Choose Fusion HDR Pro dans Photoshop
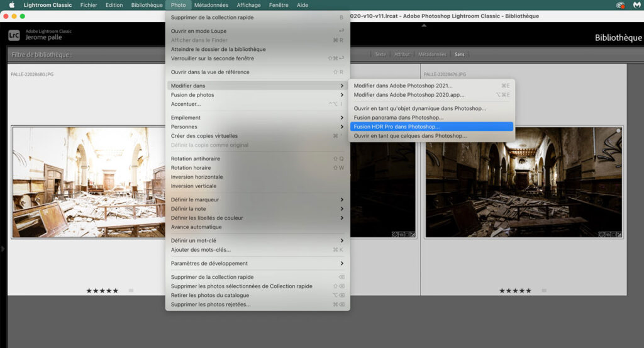This screenshot has width=644, height=348. 396,126
